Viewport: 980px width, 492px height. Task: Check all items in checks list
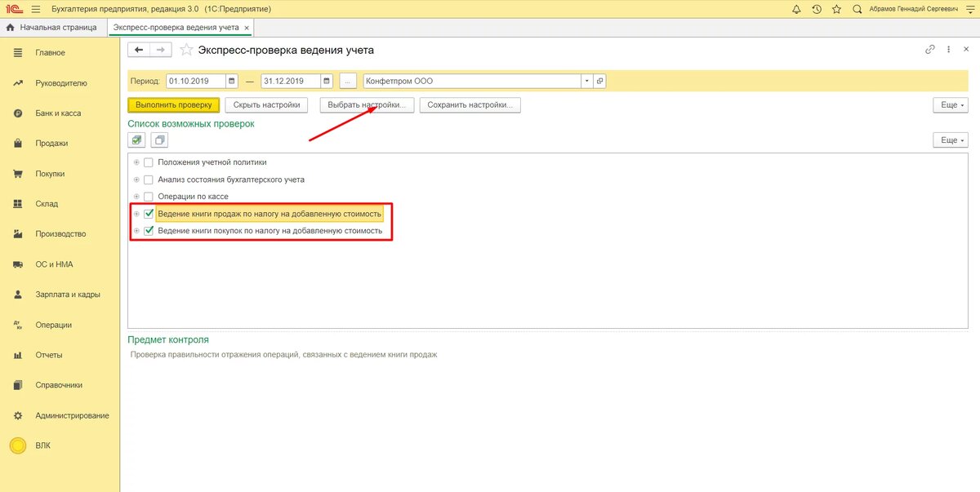coord(137,140)
